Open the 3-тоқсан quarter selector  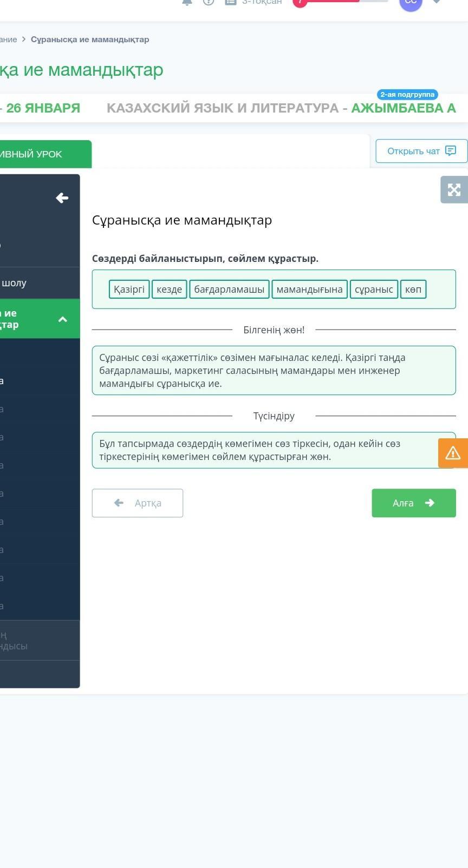(x=254, y=3)
